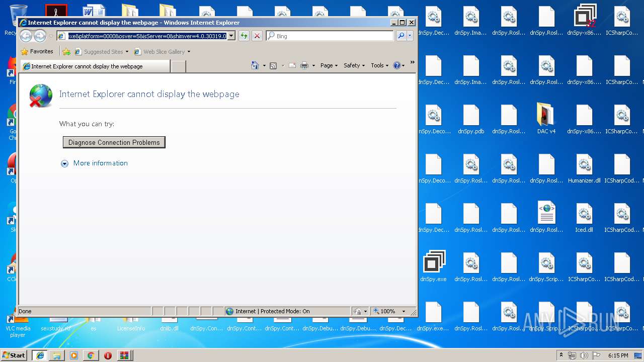
Task: Select the dnSpy.pdb desktop file
Action: [471, 119]
